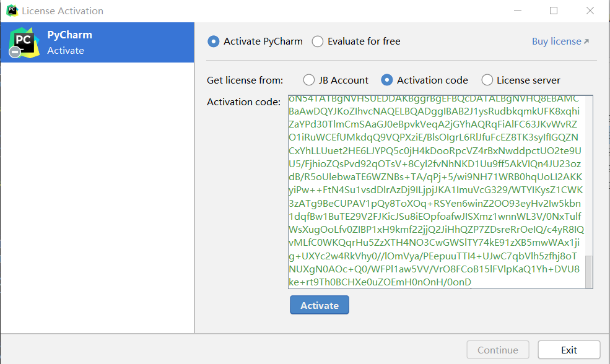Close the License Activation window

point(590,11)
